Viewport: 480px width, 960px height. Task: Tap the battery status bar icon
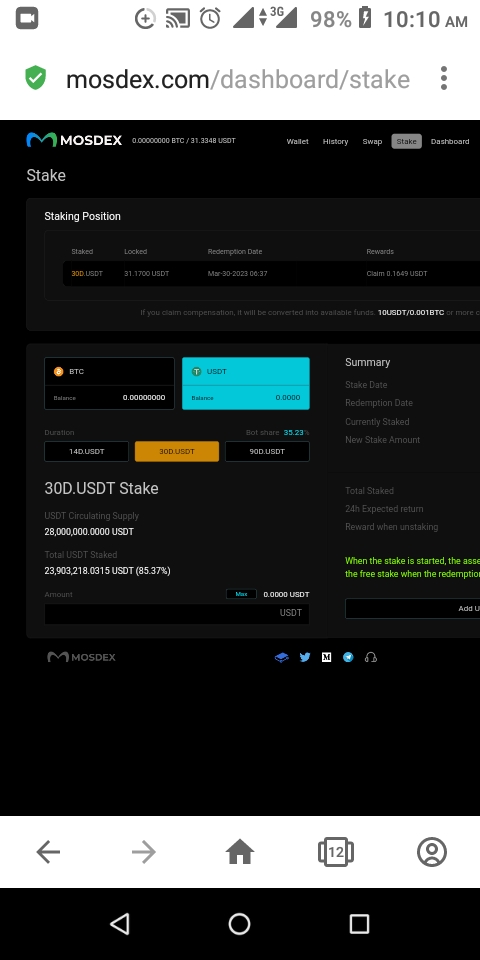click(x=365, y=17)
